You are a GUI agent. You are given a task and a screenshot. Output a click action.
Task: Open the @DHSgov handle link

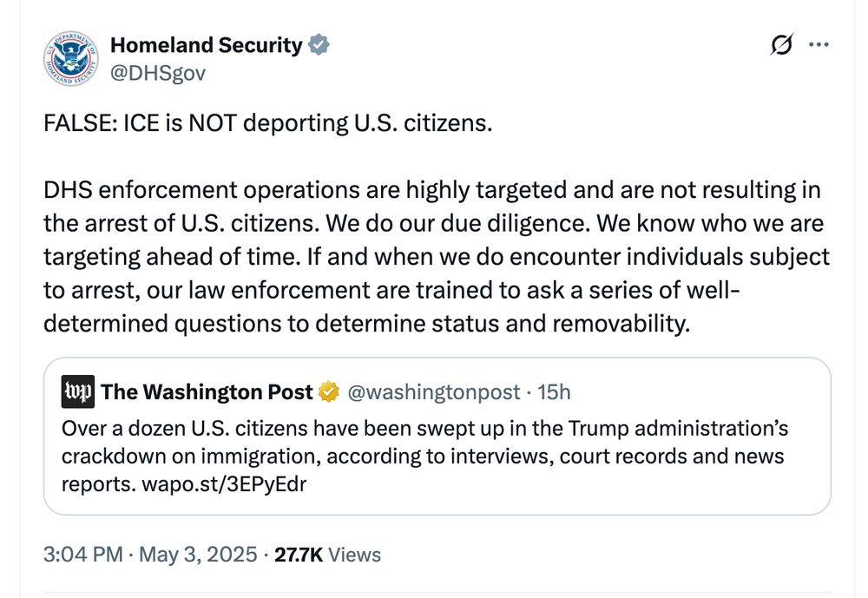tap(158, 73)
